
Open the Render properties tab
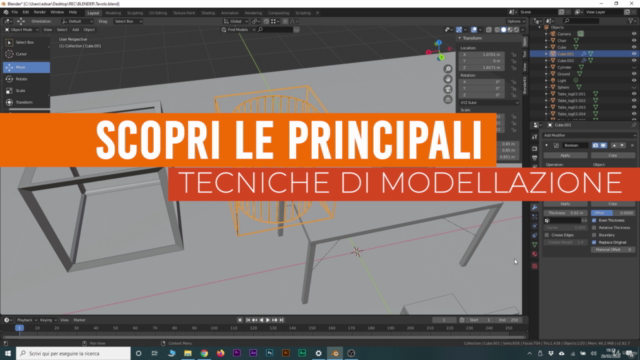coord(535,149)
